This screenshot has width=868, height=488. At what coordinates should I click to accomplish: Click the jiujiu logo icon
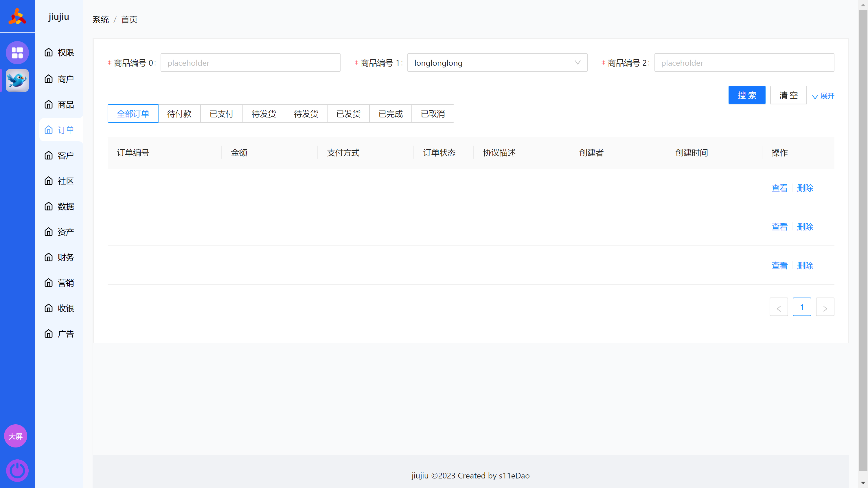tap(17, 16)
